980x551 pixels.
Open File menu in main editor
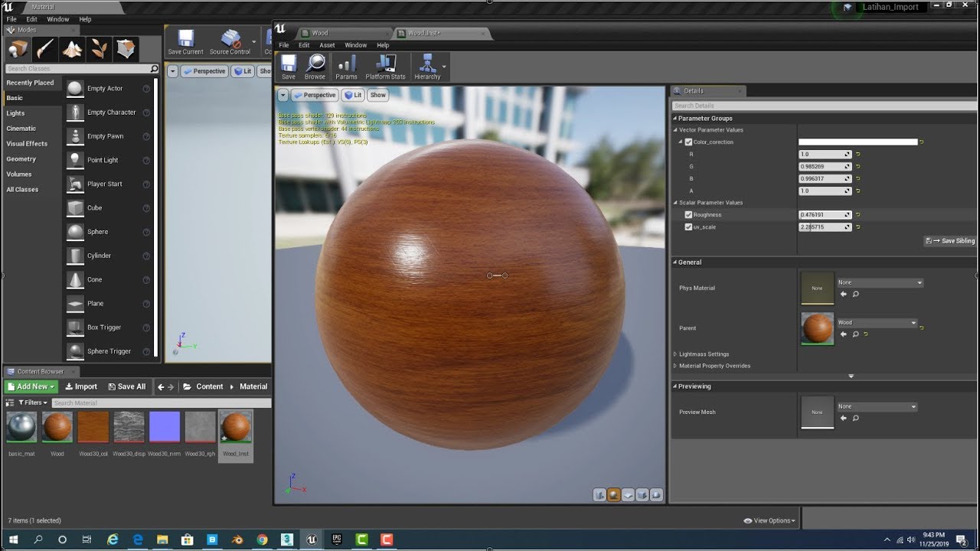11,19
